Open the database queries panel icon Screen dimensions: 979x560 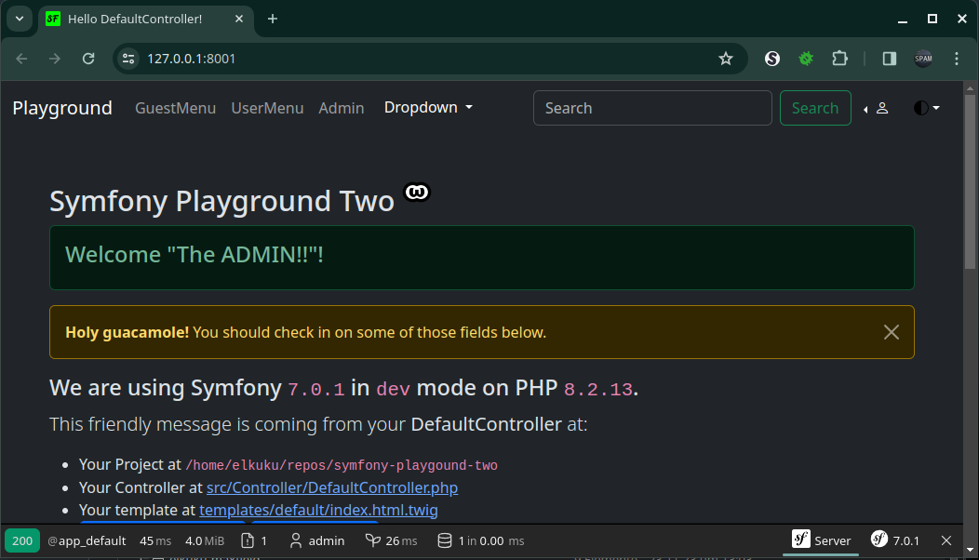(x=445, y=540)
